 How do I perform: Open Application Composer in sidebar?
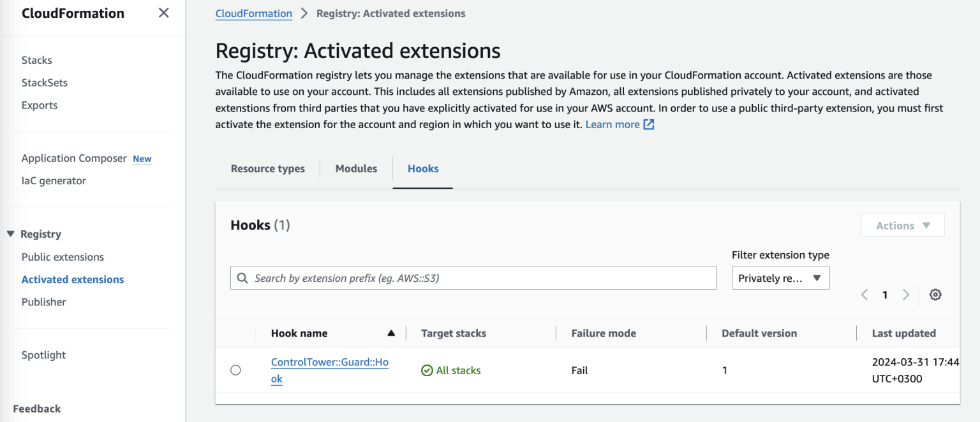pos(74,158)
